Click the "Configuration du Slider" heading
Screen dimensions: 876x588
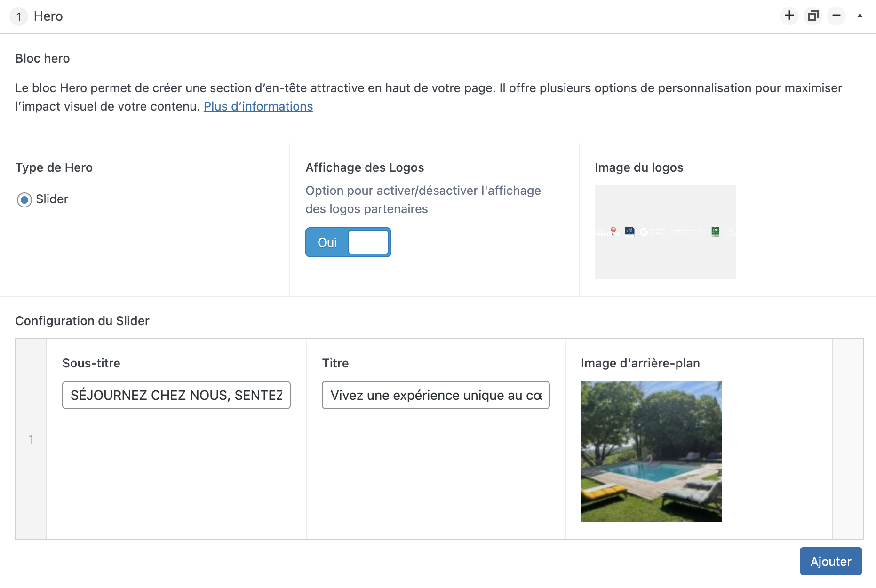pos(82,321)
